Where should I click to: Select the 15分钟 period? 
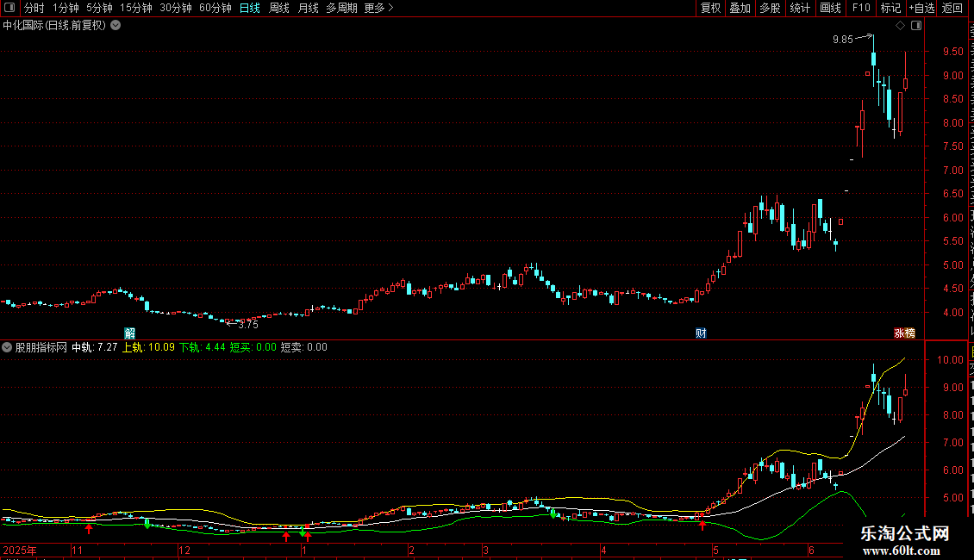click(135, 8)
